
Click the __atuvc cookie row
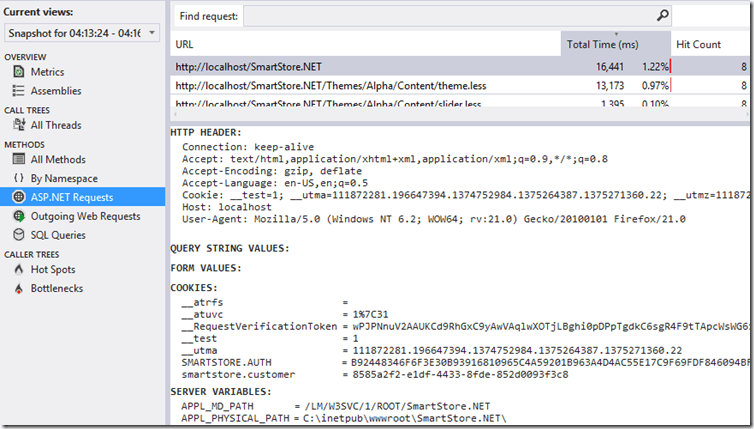pos(285,315)
